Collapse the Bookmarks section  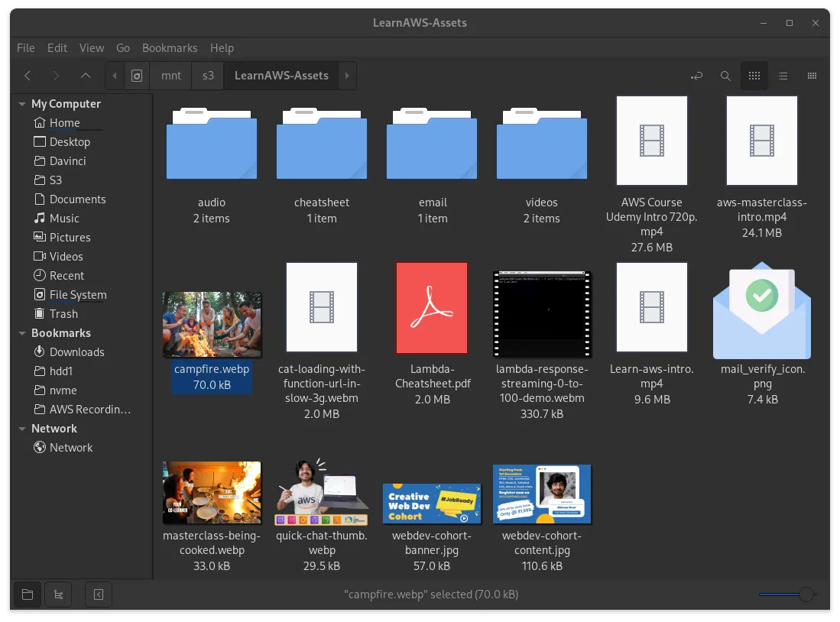22,333
